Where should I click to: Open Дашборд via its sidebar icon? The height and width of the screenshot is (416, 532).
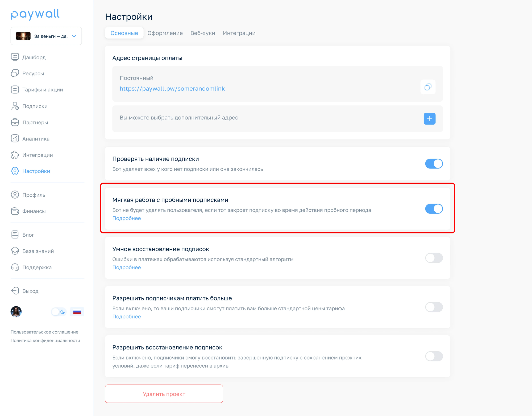coord(15,57)
